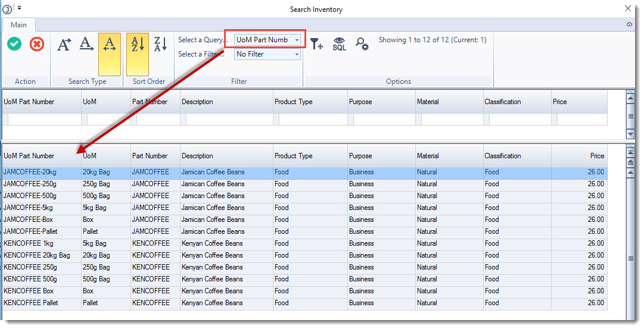Click the 'Showing 1 to 12 of 12' status text
This screenshot has height=329, width=644.
tap(433, 40)
